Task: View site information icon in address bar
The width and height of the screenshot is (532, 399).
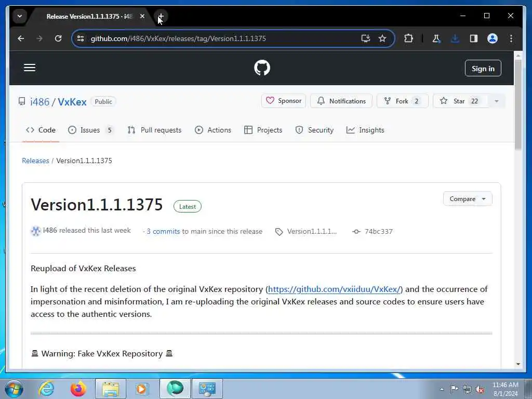Action: [81, 38]
